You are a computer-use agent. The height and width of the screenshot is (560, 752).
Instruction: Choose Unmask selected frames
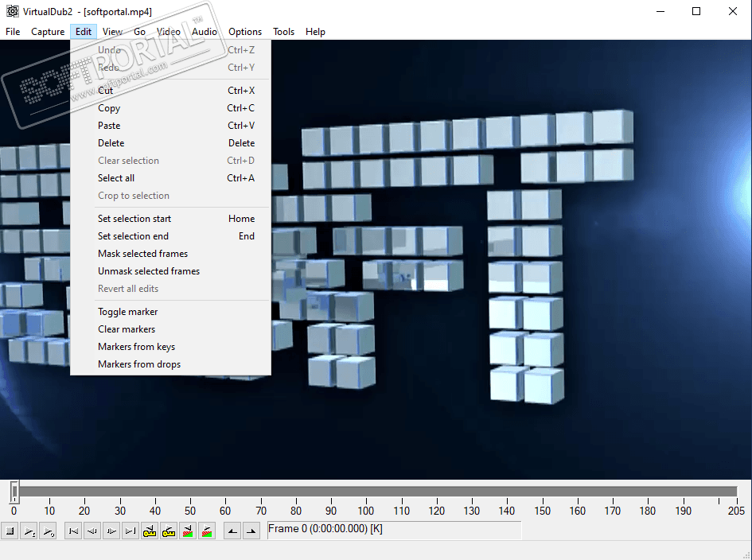(170, 271)
